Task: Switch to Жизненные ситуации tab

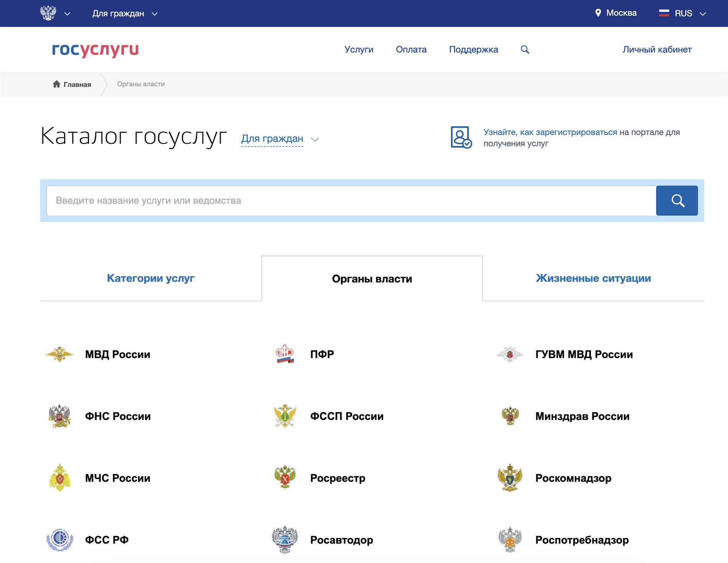Action: pos(593,278)
